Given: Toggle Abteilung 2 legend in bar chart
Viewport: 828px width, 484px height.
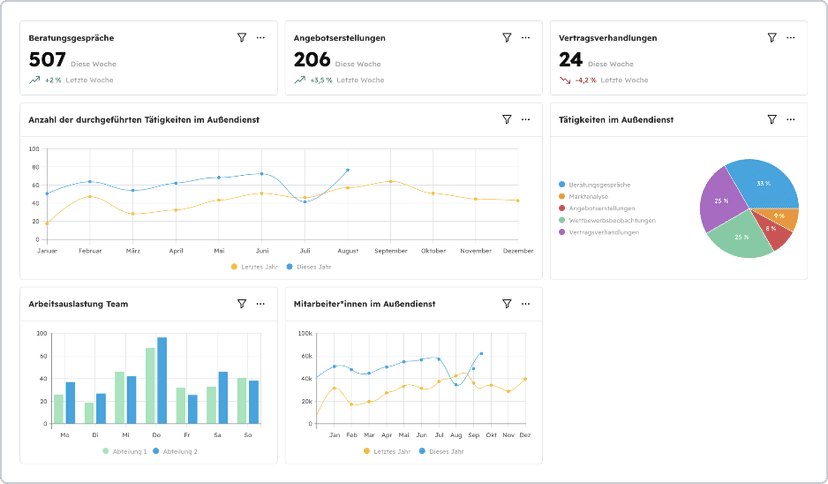Looking at the screenshot, I should [175, 451].
